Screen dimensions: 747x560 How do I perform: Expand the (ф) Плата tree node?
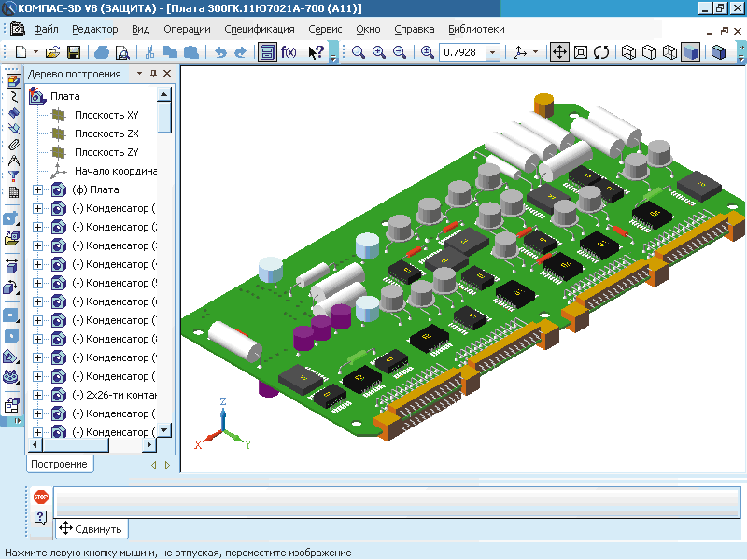[x=37, y=190]
